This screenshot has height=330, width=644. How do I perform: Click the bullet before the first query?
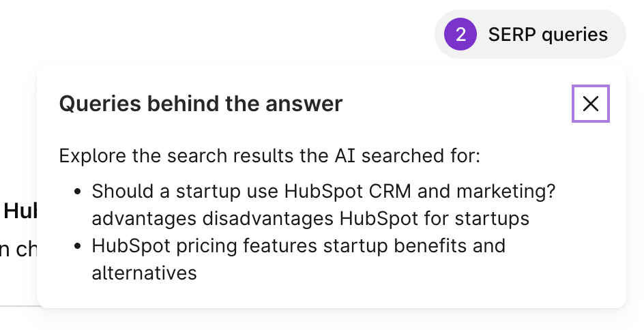point(78,192)
